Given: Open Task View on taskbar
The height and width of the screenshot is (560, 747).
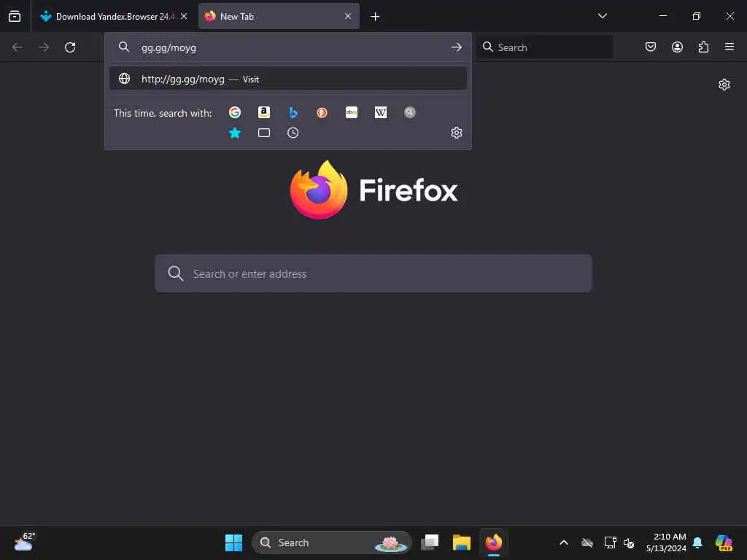Looking at the screenshot, I should [430, 542].
